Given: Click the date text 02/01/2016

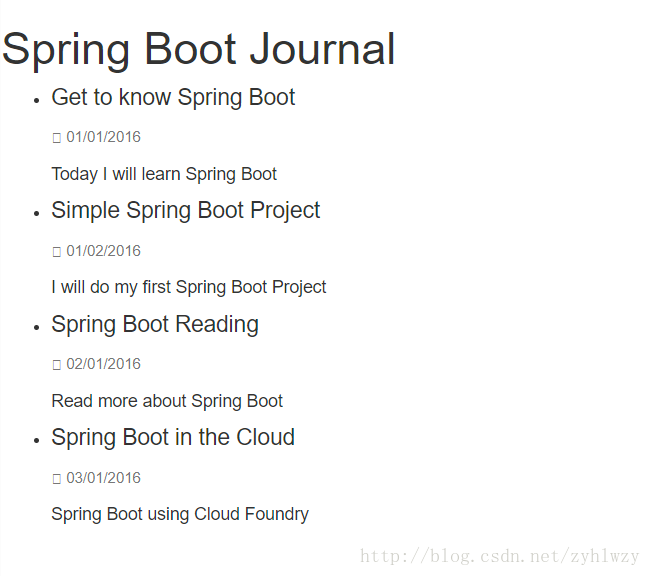Looking at the screenshot, I should 103,364.
